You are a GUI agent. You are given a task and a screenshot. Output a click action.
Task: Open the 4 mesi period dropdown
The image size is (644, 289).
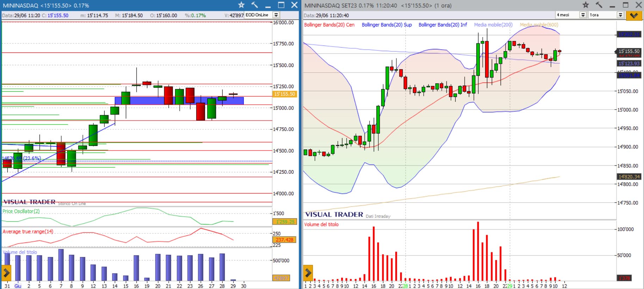pyautogui.click(x=571, y=15)
